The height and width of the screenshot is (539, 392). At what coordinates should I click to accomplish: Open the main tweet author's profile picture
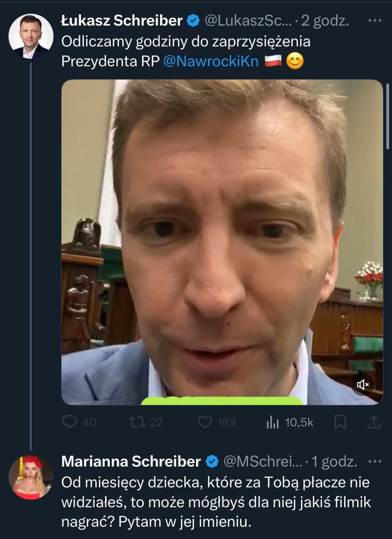point(31,36)
